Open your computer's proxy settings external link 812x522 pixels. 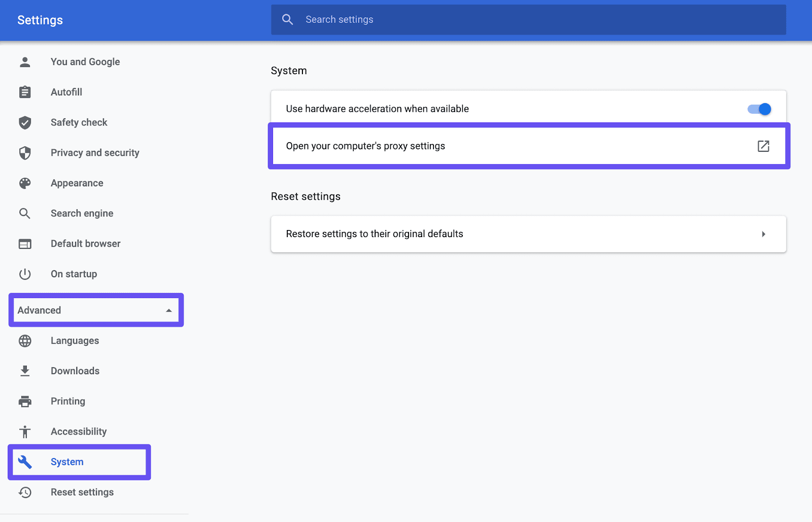point(763,146)
